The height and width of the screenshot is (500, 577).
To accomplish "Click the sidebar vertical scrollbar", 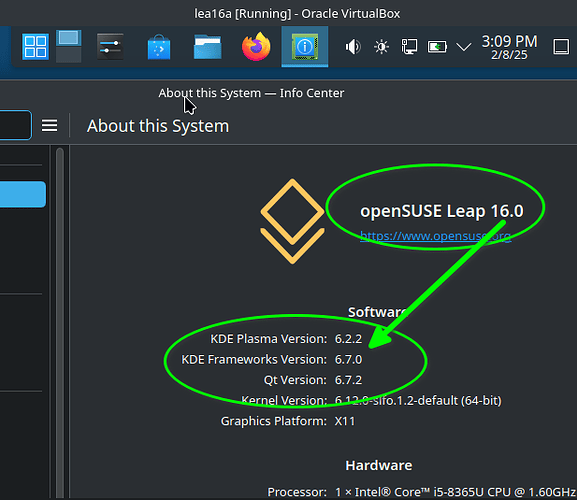I will [60, 323].
